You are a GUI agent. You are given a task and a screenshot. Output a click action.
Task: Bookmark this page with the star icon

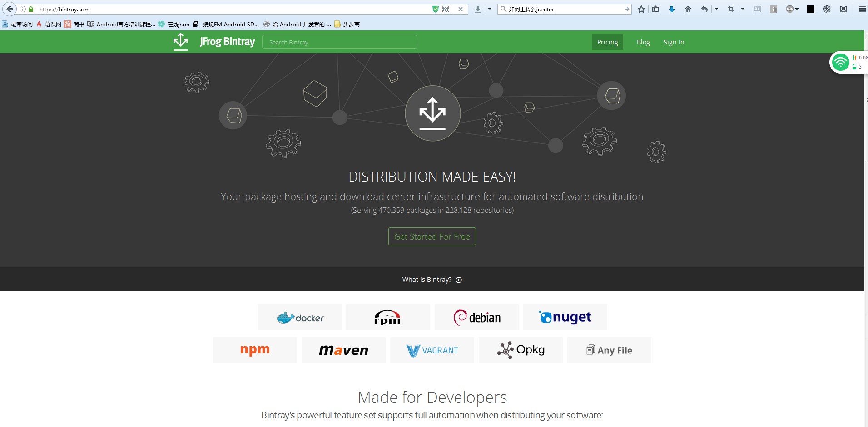click(x=641, y=9)
